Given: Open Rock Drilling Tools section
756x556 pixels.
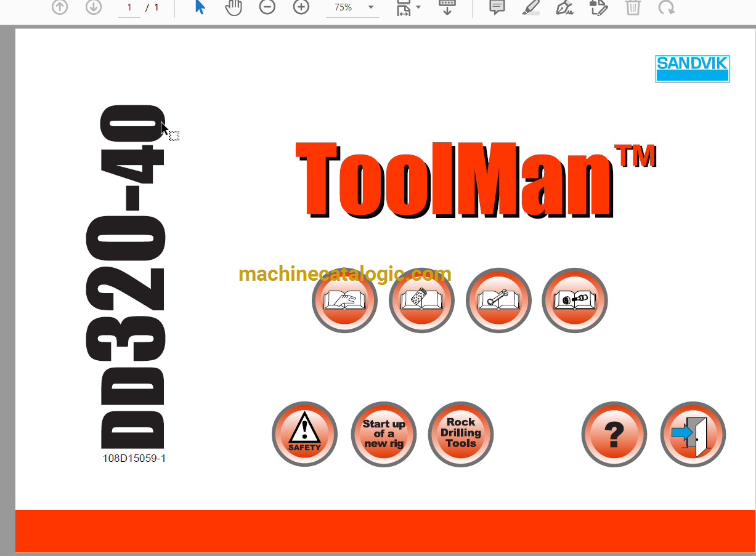Looking at the screenshot, I should pyautogui.click(x=461, y=434).
